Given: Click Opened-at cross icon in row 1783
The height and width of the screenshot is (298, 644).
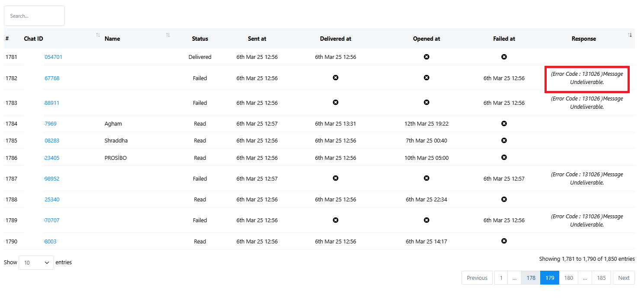Looking at the screenshot, I should tap(426, 102).
